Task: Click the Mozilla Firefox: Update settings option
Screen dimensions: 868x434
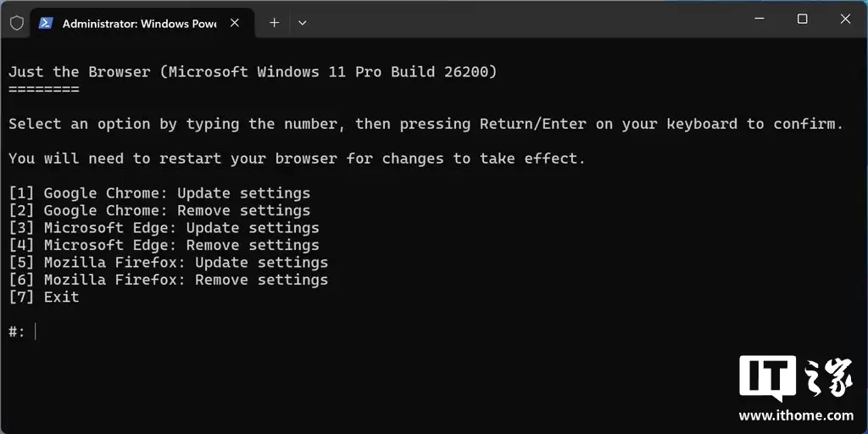Action: point(168,263)
